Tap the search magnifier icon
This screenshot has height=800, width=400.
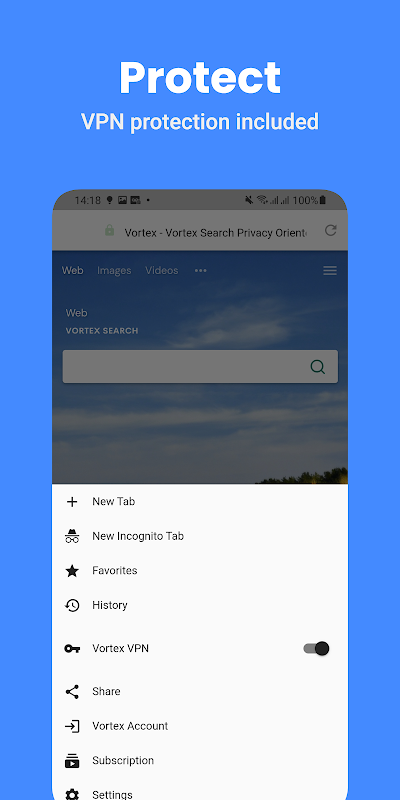[x=318, y=367]
